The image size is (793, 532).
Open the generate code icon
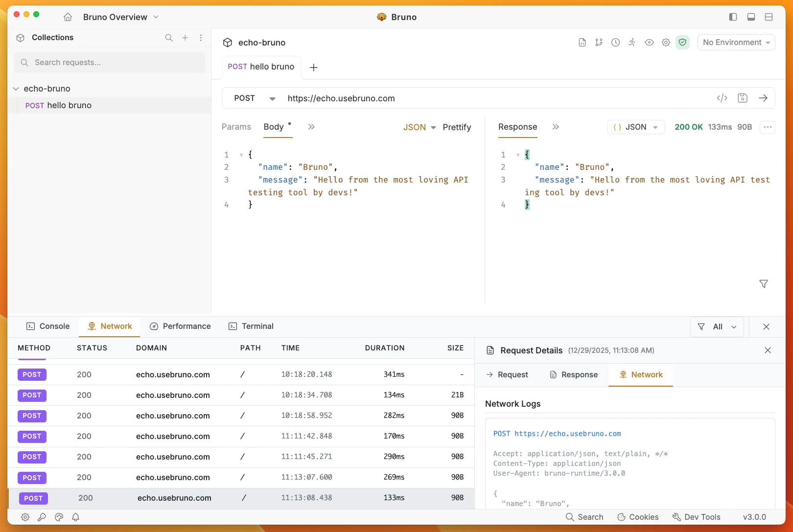tap(722, 98)
